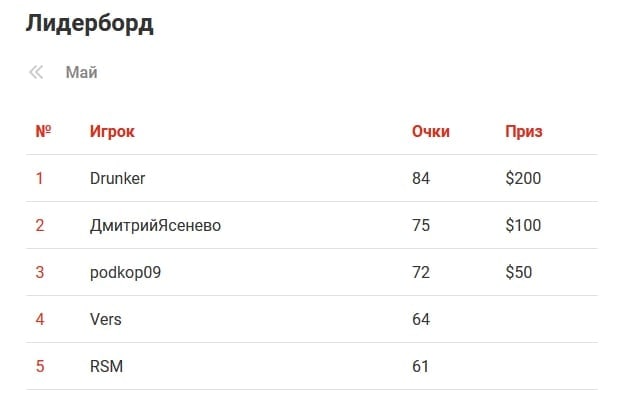Click the Лидерборд heading
Screen dimensions: 625x402
(x=89, y=24)
